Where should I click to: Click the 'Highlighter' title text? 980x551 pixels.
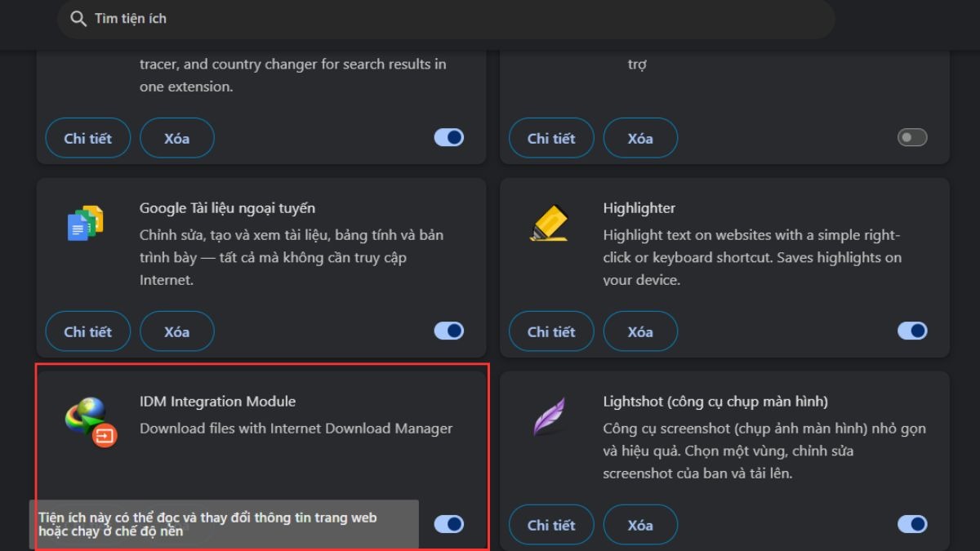(x=639, y=208)
